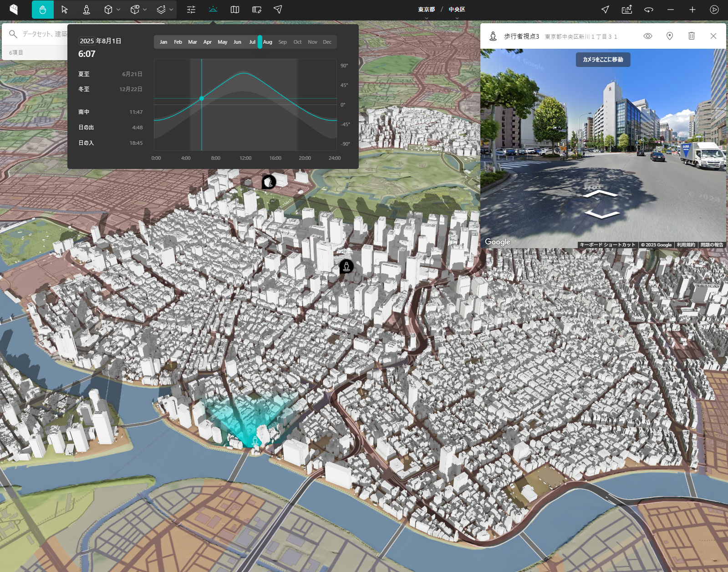
Task: Click the search magnifier icon
Action: pyautogui.click(x=13, y=34)
